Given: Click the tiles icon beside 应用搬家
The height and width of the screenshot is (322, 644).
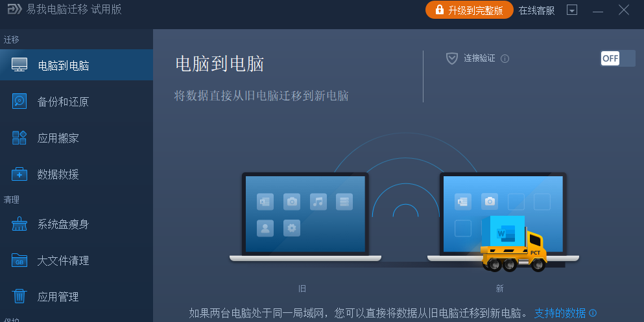Looking at the screenshot, I should point(19,138).
